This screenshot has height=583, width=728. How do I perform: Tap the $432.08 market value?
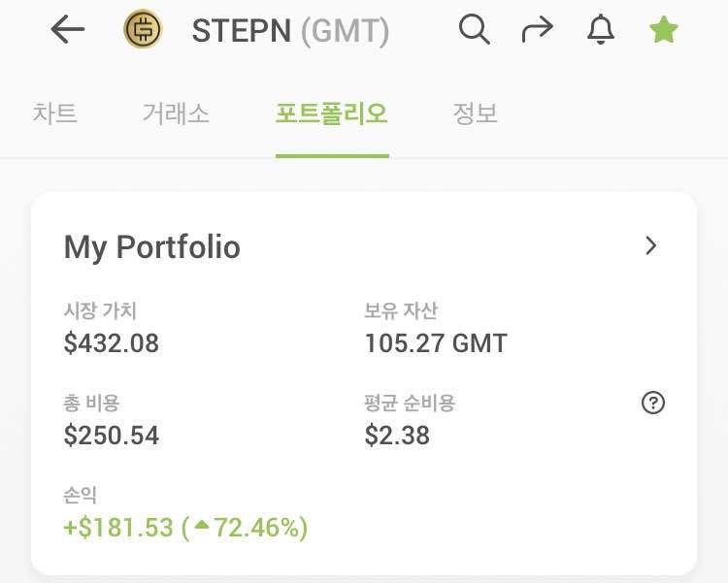111,342
